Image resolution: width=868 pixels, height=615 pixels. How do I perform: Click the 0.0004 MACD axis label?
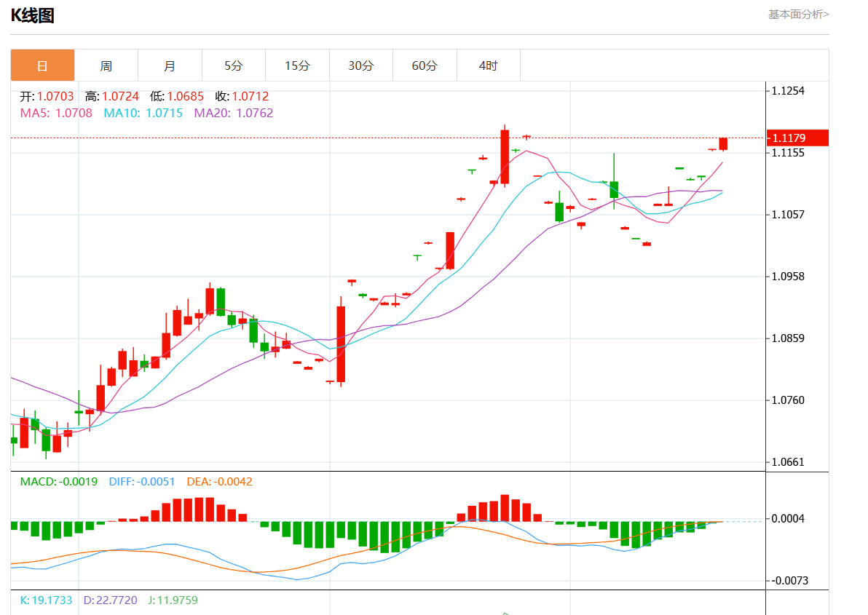pyautogui.click(x=789, y=519)
